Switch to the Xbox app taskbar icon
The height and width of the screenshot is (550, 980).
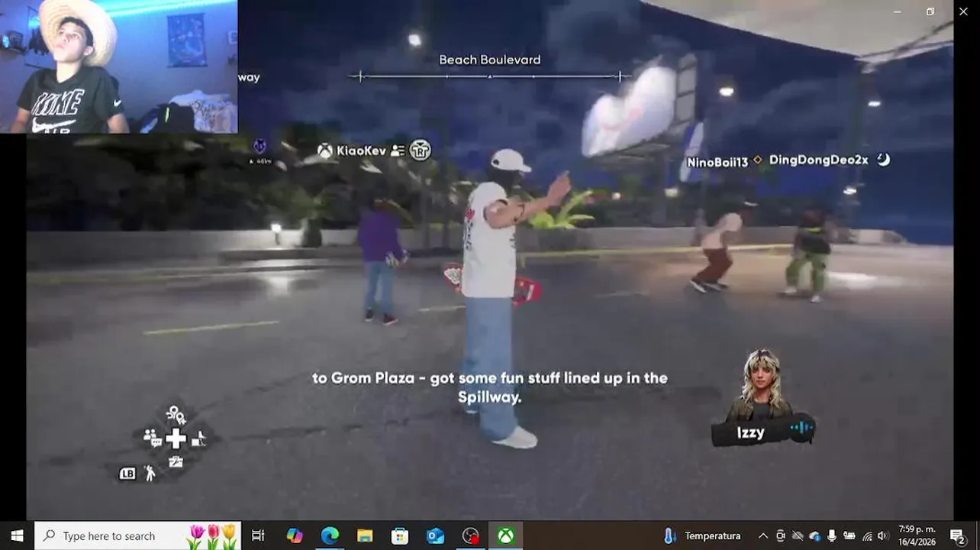pyautogui.click(x=505, y=535)
